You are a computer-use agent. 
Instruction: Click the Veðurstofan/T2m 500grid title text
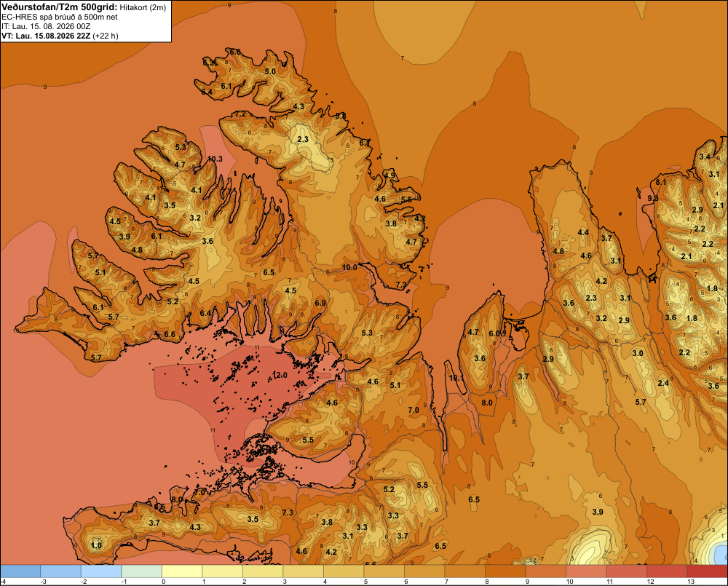(59, 7)
